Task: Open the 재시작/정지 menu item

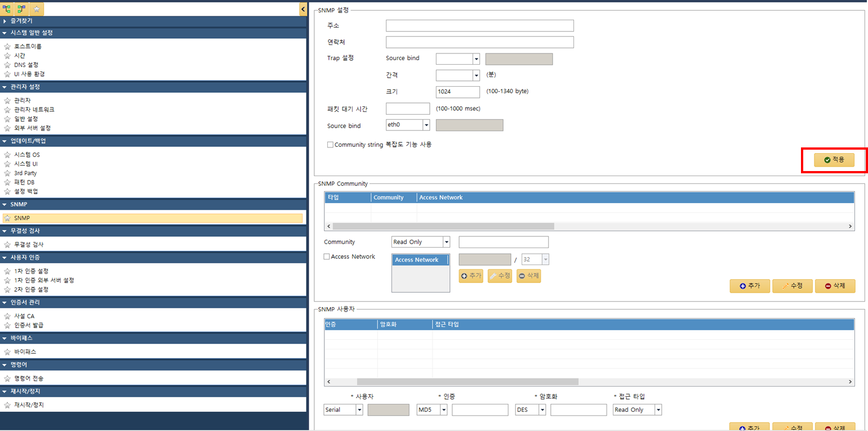Action: pos(29,405)
